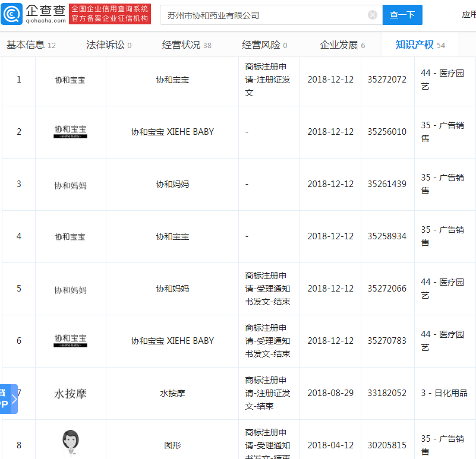
Task: Open row 3 协和妈妈 trademark image
Action: coord(71,185)
